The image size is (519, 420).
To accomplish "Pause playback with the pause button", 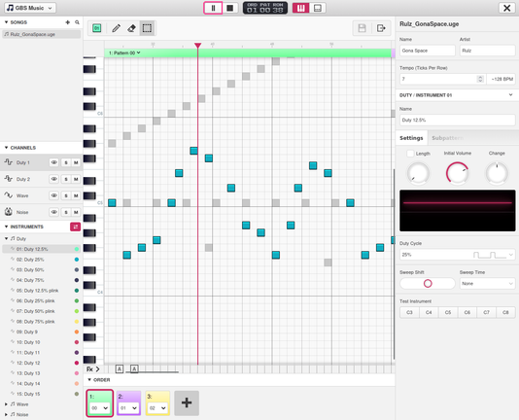I will (x=213, y=8).
